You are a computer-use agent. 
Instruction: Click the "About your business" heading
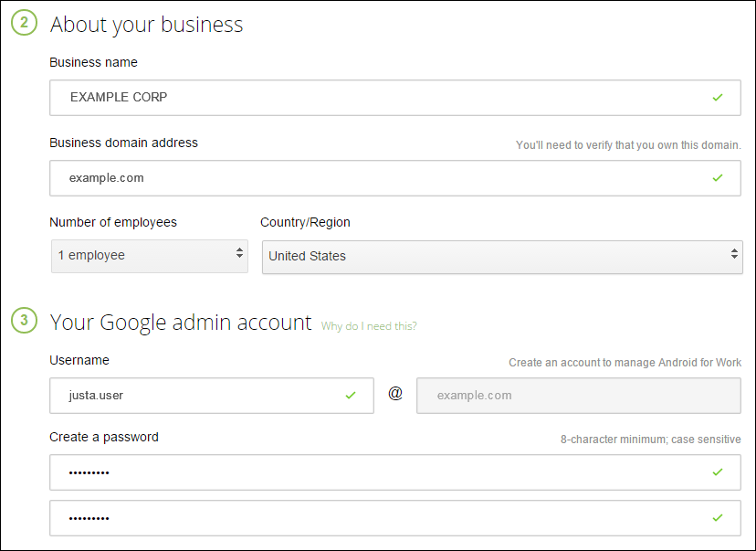click(147, 25)
